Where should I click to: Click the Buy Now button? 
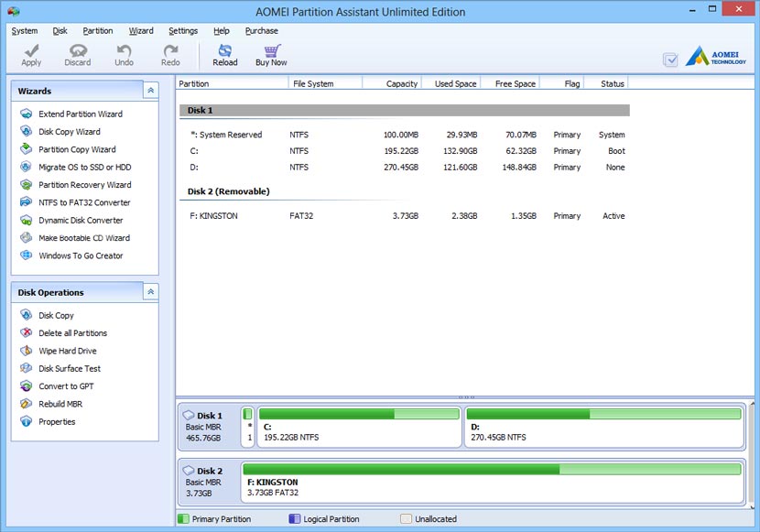pos(270,57)
